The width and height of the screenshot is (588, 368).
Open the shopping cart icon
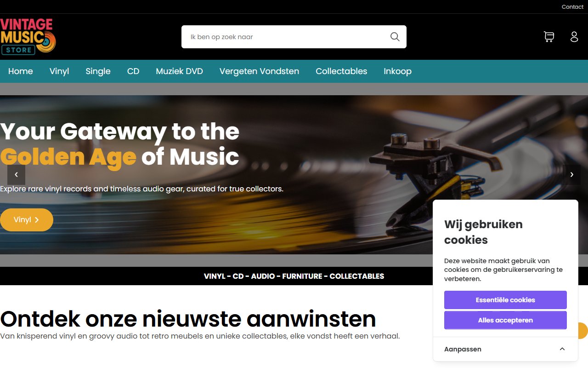(x=548, y=37)
